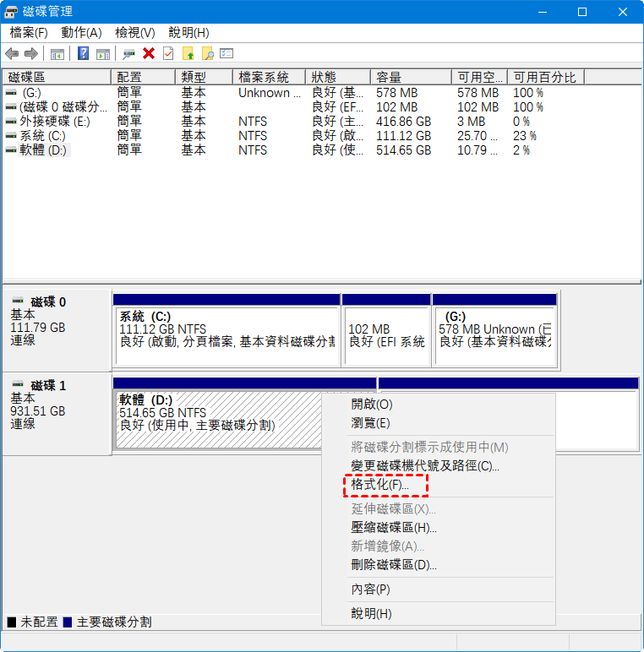Click the 磁碟 0 disk header panel
Screen dimensions: 644x652
[x=57, y=330]
